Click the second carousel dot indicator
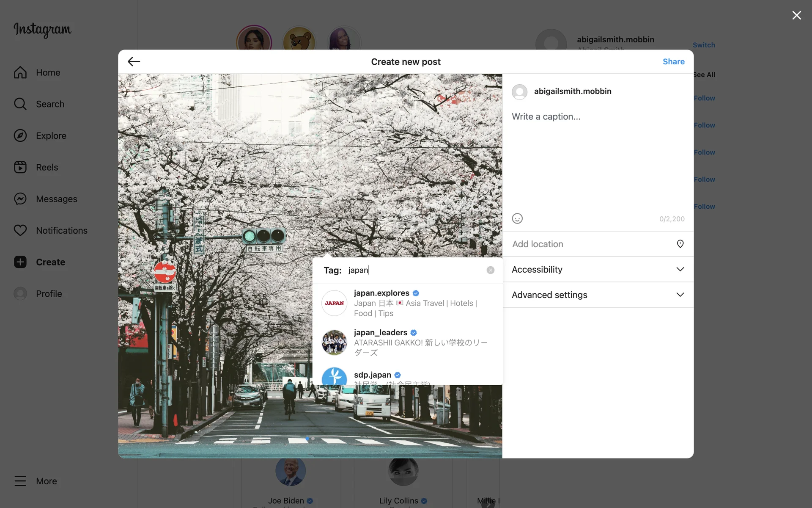The height and width of the screenshot is (508, 812). pyautogui.click(x=313, y=439)
